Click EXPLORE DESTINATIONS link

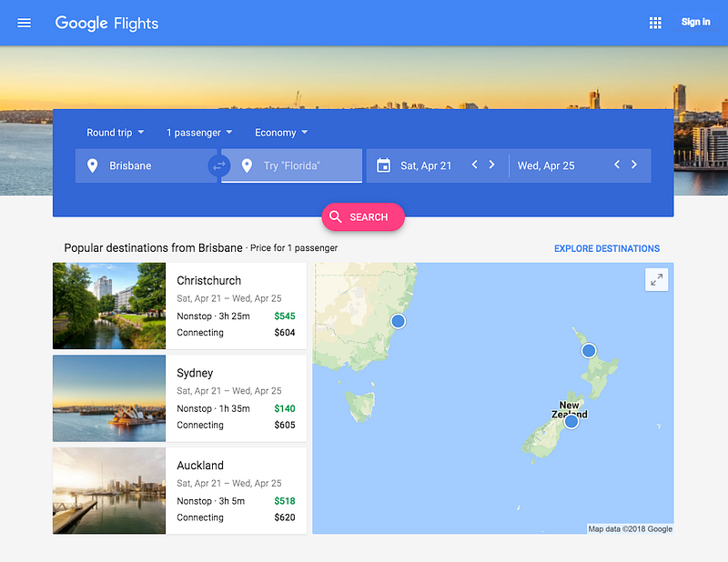point(607,249)
